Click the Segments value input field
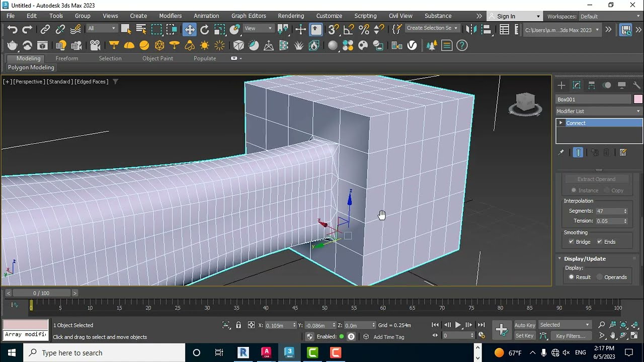 [609, 211]
